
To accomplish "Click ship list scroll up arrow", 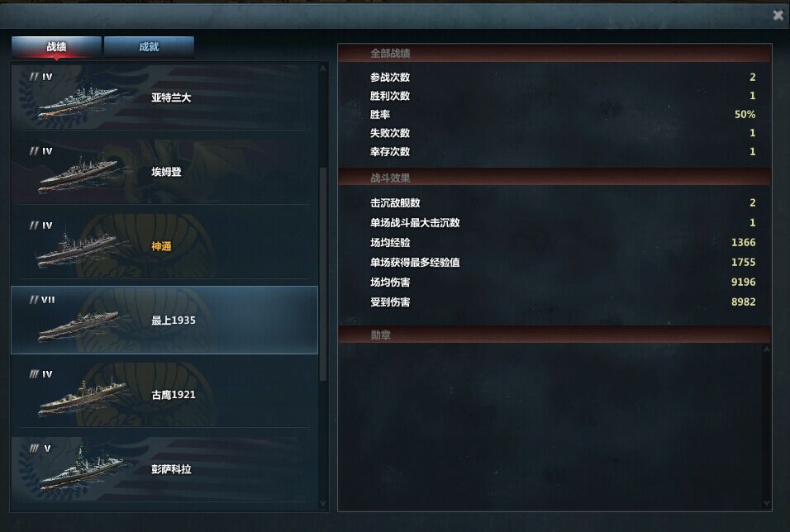I will (323, 68).
